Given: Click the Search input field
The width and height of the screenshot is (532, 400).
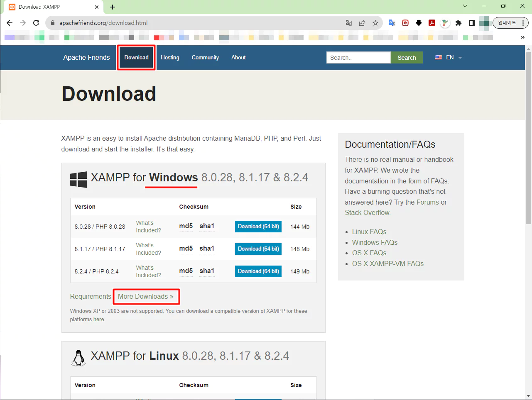Looking at the screenshot, I should (358, 58).
